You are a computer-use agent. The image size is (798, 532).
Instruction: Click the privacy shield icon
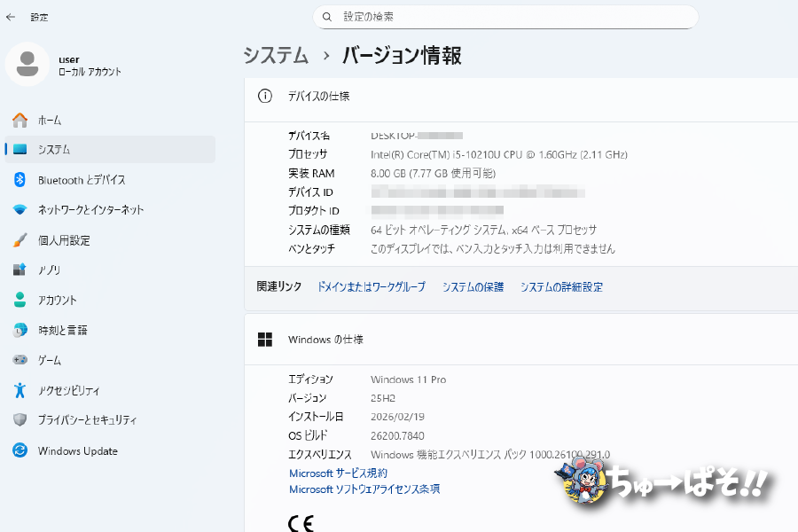pos(20,420)
